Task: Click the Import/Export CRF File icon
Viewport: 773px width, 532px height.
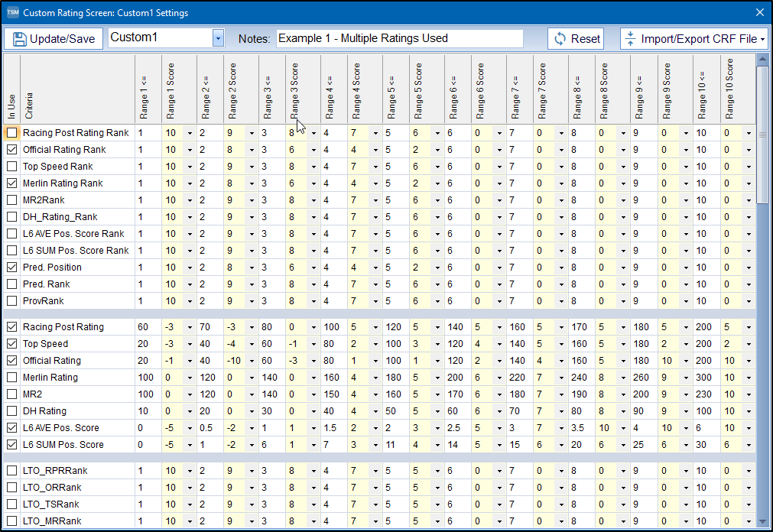Action: coord(630,39)
